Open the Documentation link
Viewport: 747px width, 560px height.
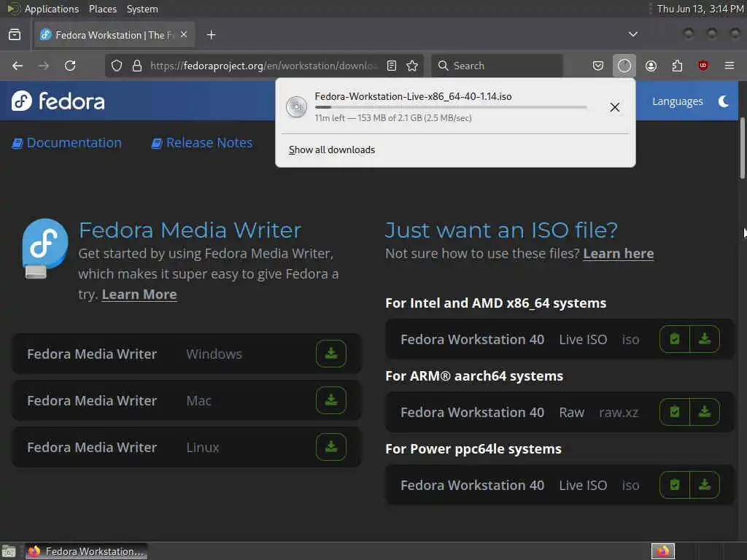[67, 143]
